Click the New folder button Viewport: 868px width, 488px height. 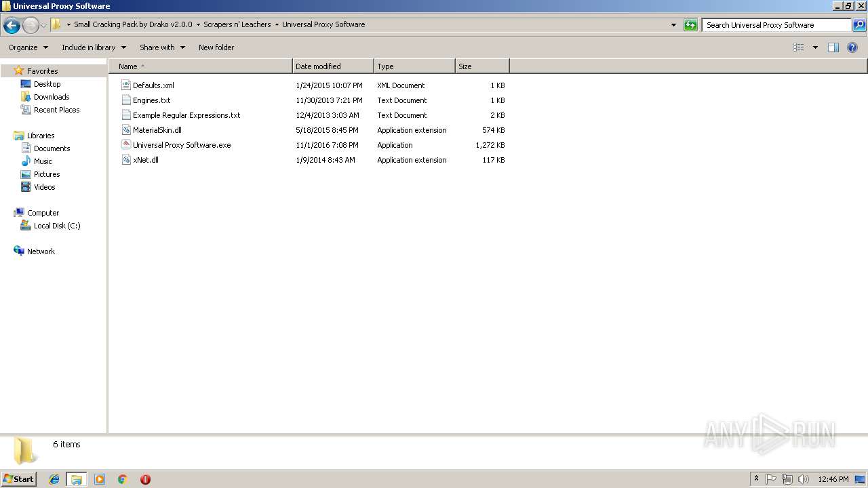coord(216,47)
